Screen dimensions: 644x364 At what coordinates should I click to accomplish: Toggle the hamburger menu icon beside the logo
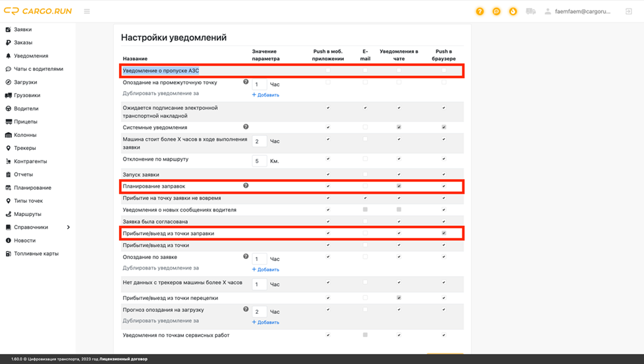(87, 11)
